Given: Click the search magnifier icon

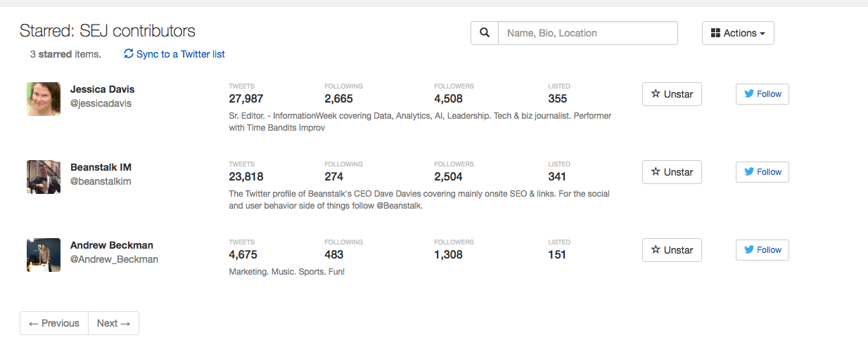Looking at the screenshot, I should 484,33.
